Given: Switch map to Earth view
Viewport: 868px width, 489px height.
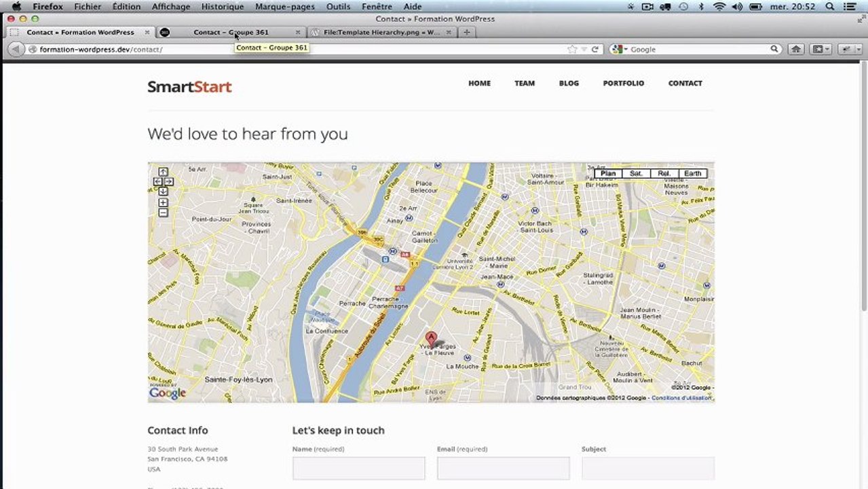Looking at the screenshot, I should pos(693,173).
